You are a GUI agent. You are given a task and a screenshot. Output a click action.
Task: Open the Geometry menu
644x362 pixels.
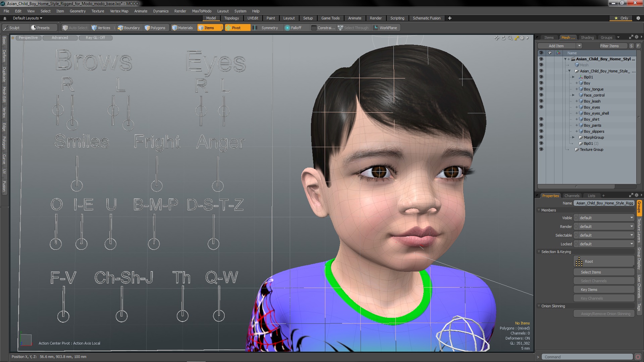[77, 11]
